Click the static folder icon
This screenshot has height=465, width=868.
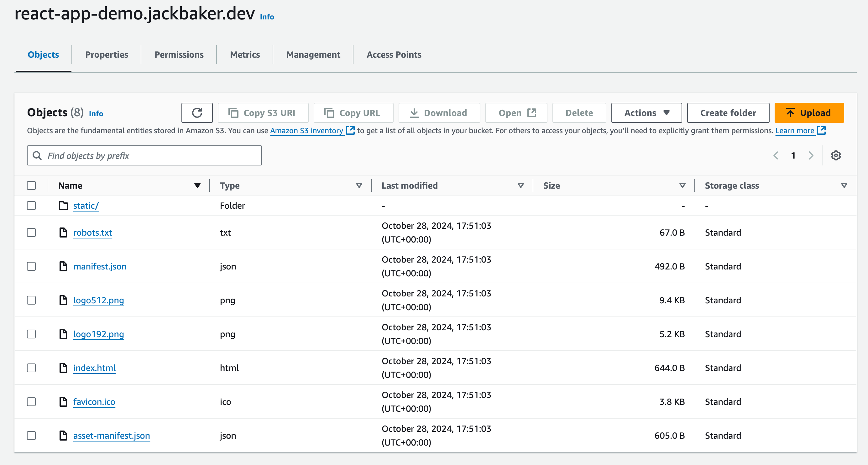(63, 206)
